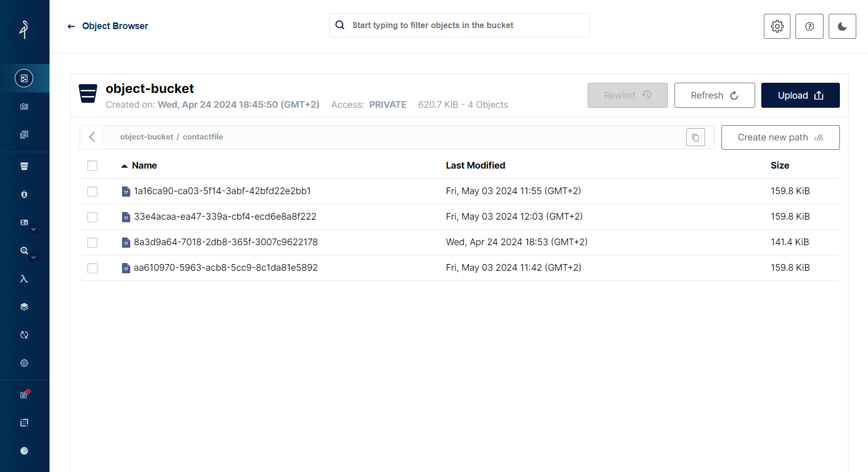Click the Upload button

click(x=800, y=96)
